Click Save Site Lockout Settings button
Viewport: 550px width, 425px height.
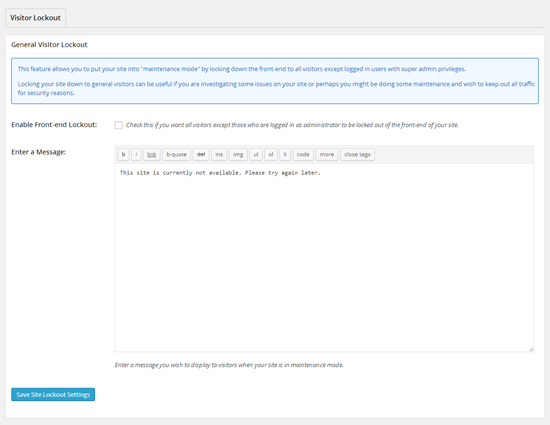coord(53,394)
